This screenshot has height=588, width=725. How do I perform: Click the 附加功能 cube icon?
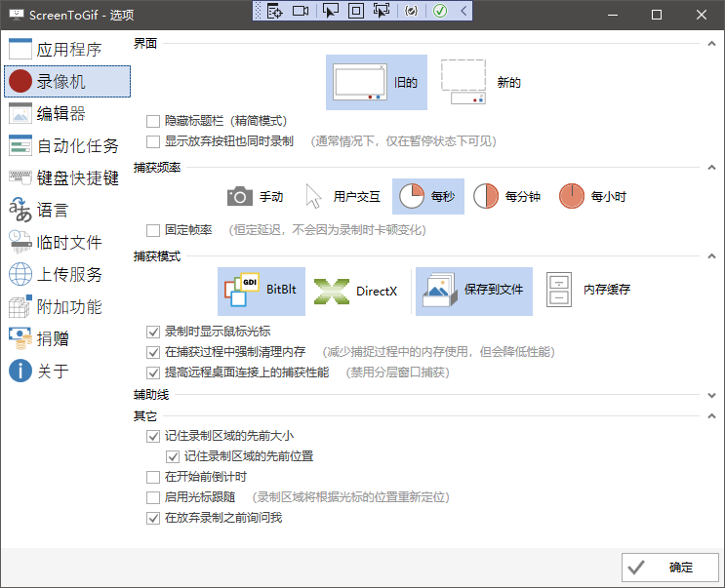[20, 307]
